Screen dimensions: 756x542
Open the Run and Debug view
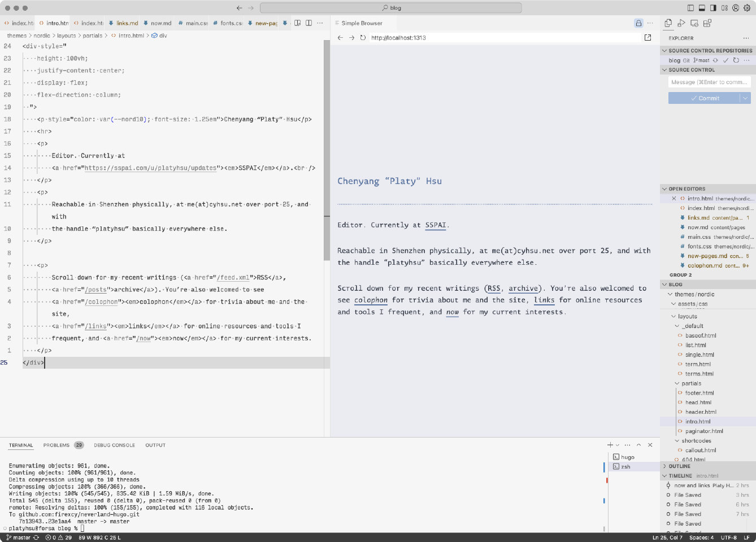click(x=681, y=23)
